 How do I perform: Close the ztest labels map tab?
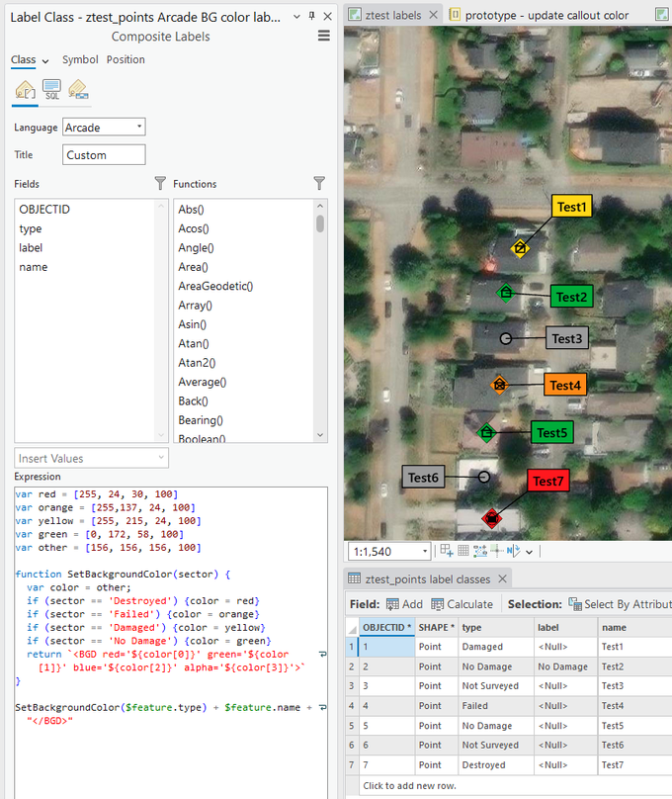433,15
